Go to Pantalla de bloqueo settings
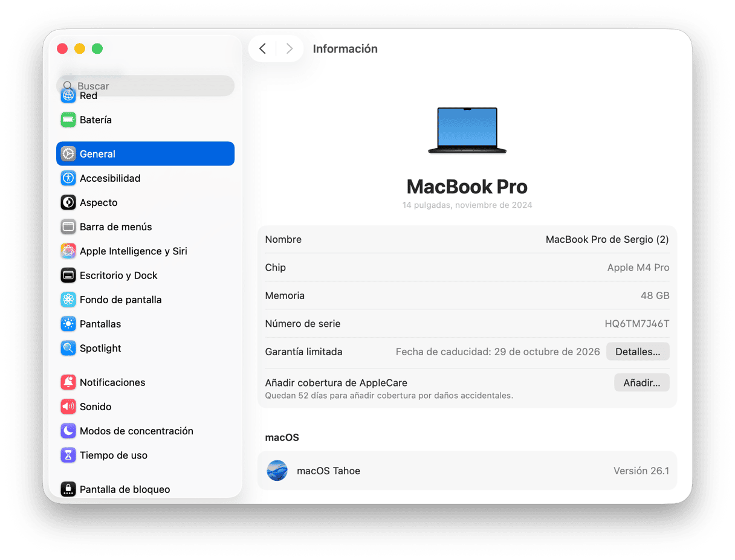Viewport: 735px width, 560px height. pos(125,489)
